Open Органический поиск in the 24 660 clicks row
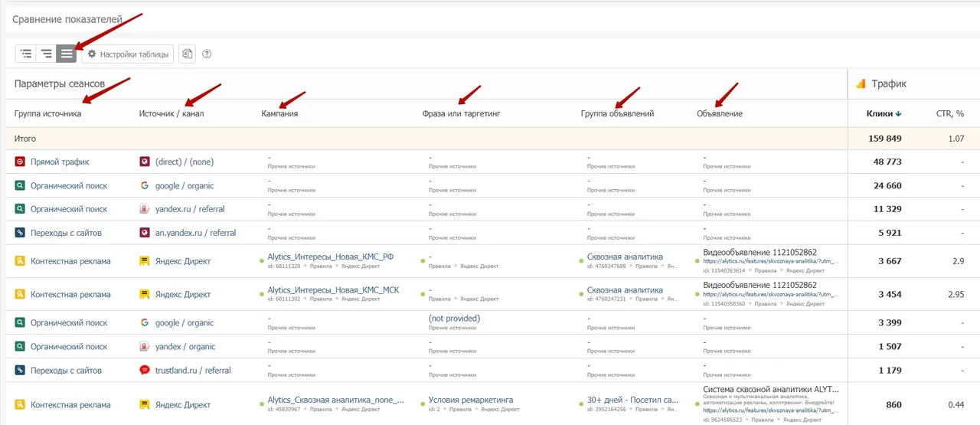The width and height of the screenshot is (980, 425). [x=69, y=185]
